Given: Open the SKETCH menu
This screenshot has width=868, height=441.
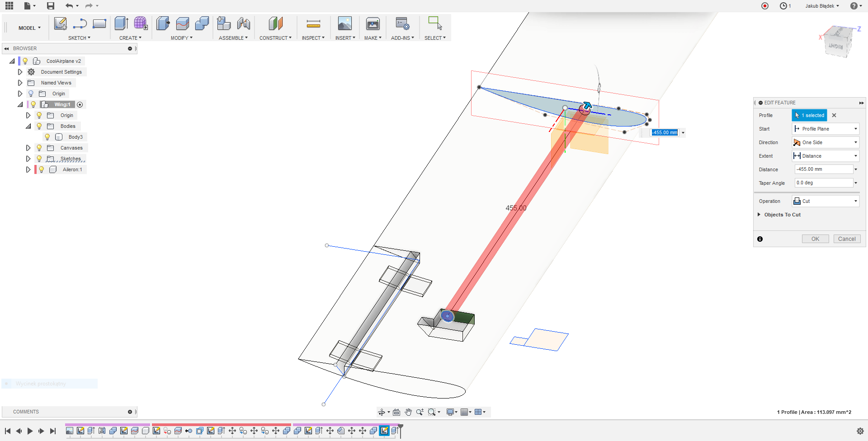Looking at the screenshot, I should pos(79,38).
